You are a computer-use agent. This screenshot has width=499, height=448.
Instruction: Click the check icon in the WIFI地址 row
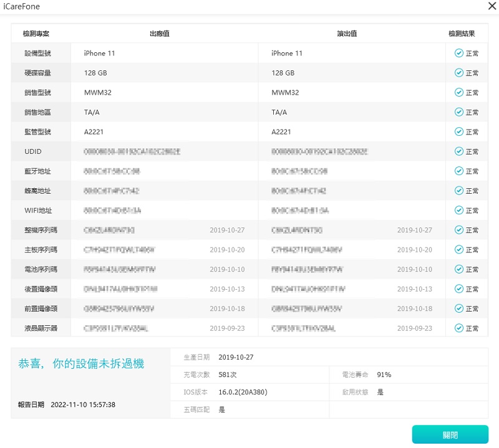tap(458, 211)
